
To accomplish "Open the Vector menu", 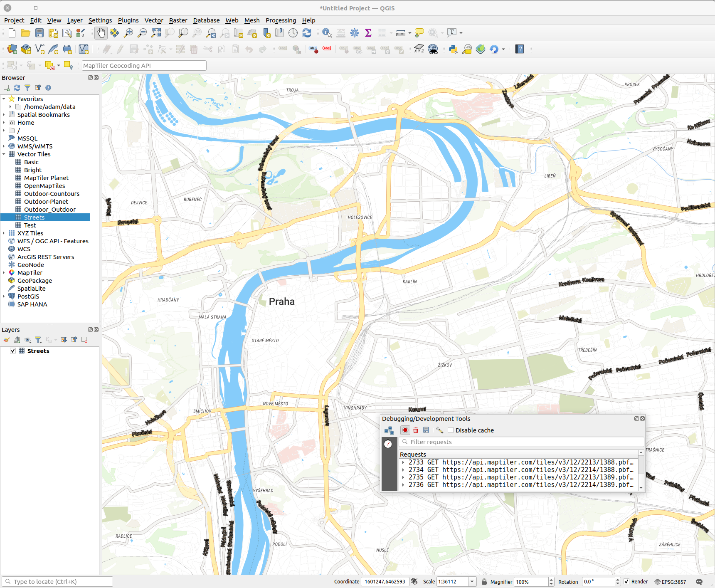I will pos(153,20).
